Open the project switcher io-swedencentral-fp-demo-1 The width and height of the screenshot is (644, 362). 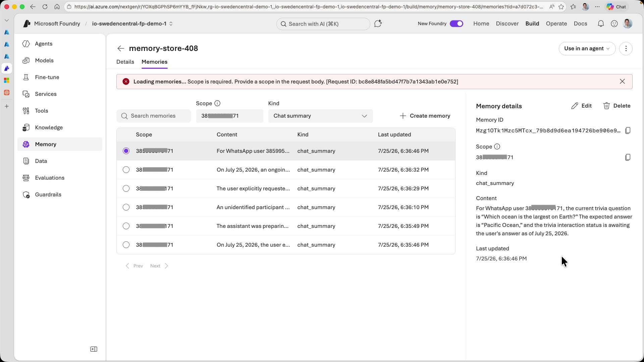pyautogui.click(x=132, y=23)
